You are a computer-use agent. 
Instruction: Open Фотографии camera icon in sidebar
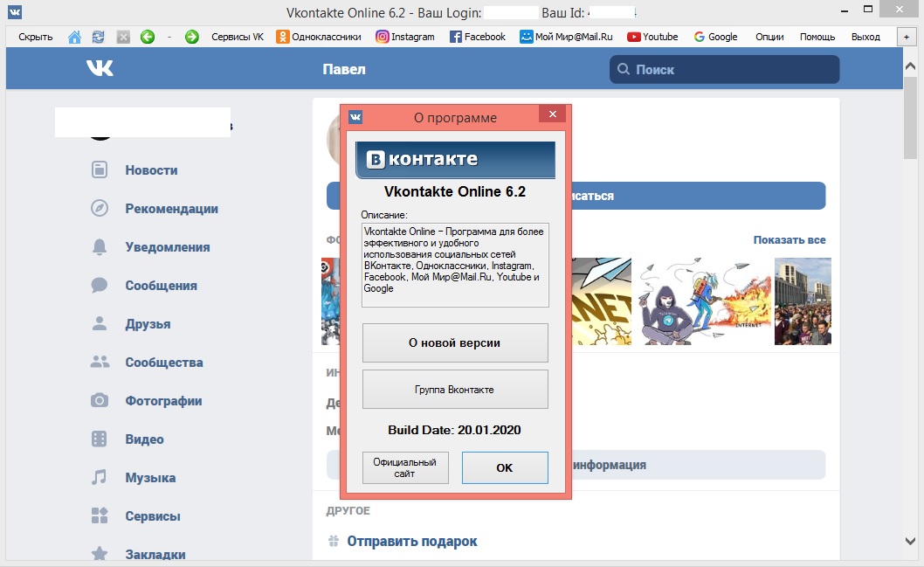[100, 401]
